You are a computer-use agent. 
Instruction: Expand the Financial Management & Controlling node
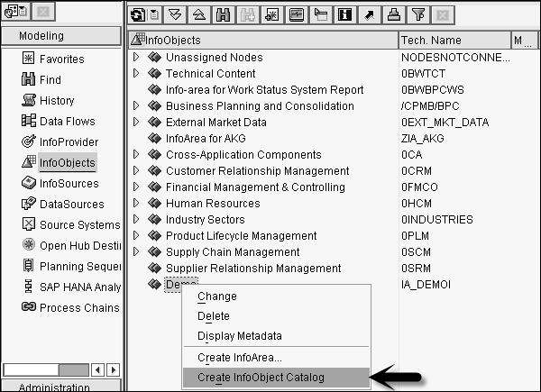click(137, 187)
